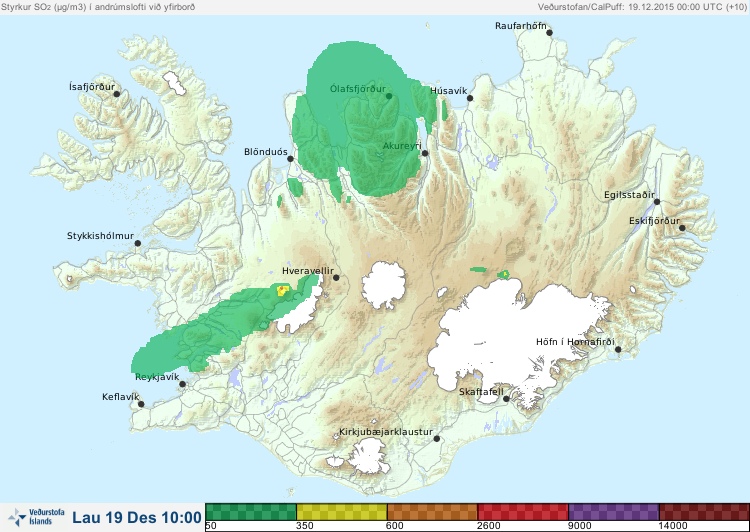Click the 'Höfn í Hornafirði' map label
Viewport: 750px width, 532px height.
pos(575,342)
